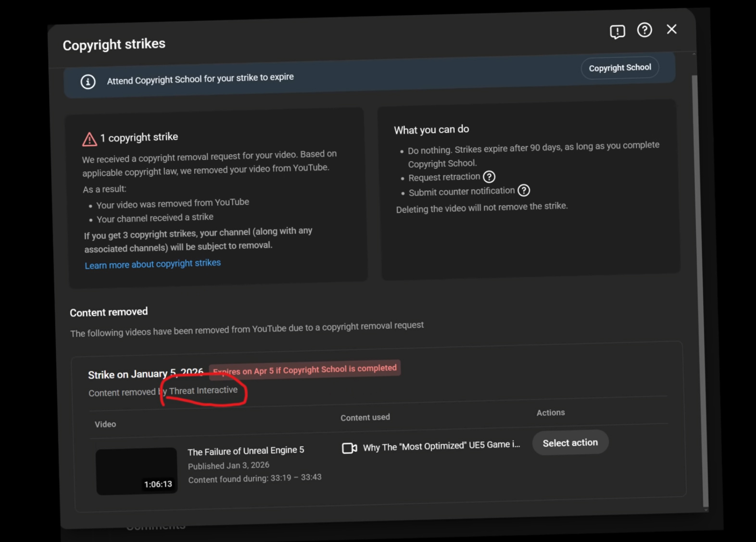Screen dimensions: 756x542
Task: Click the help question mark in dialog header
Action: coord(644,30)
